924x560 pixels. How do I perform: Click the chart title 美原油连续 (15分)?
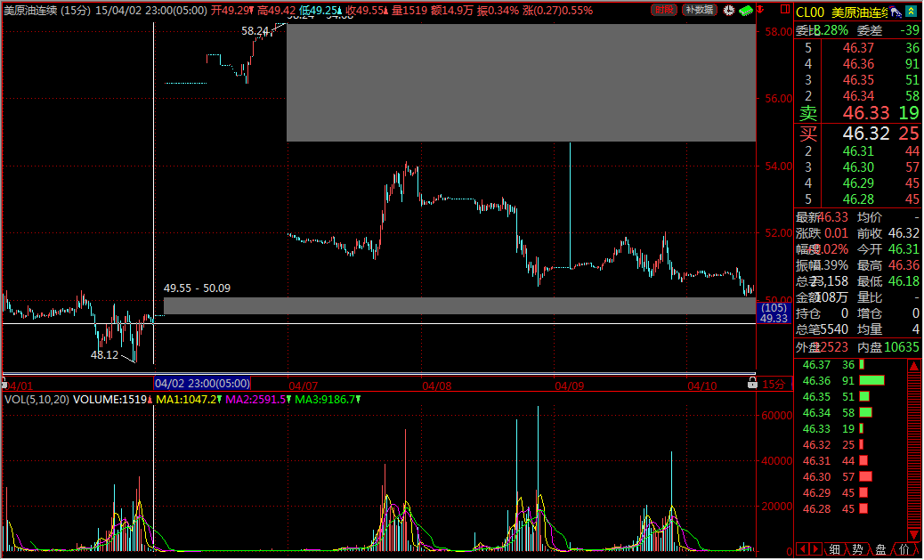point(46,10)
